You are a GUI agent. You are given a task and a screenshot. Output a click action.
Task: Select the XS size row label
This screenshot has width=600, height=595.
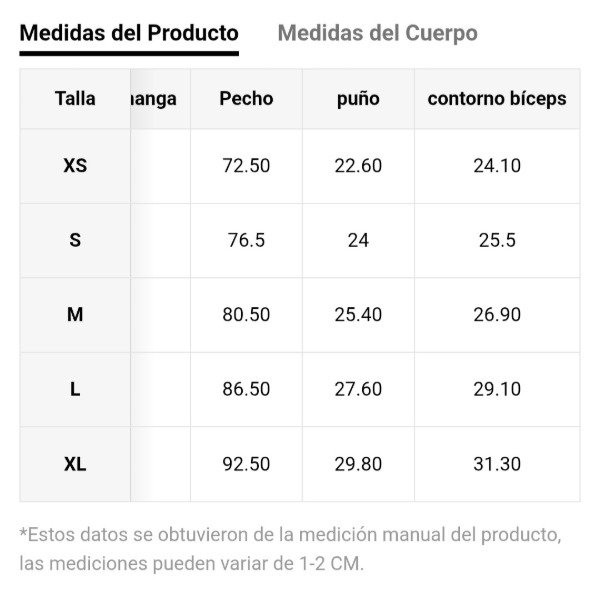(x=75, y=166)
